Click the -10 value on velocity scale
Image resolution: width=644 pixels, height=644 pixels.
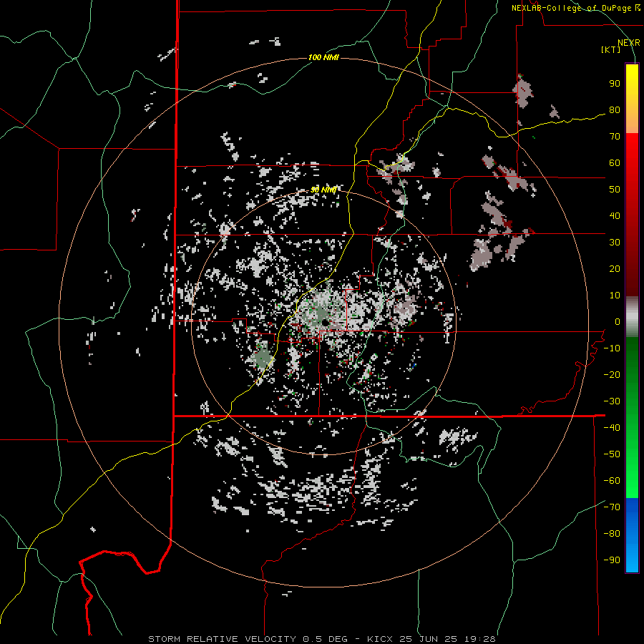tap(612, 348)
